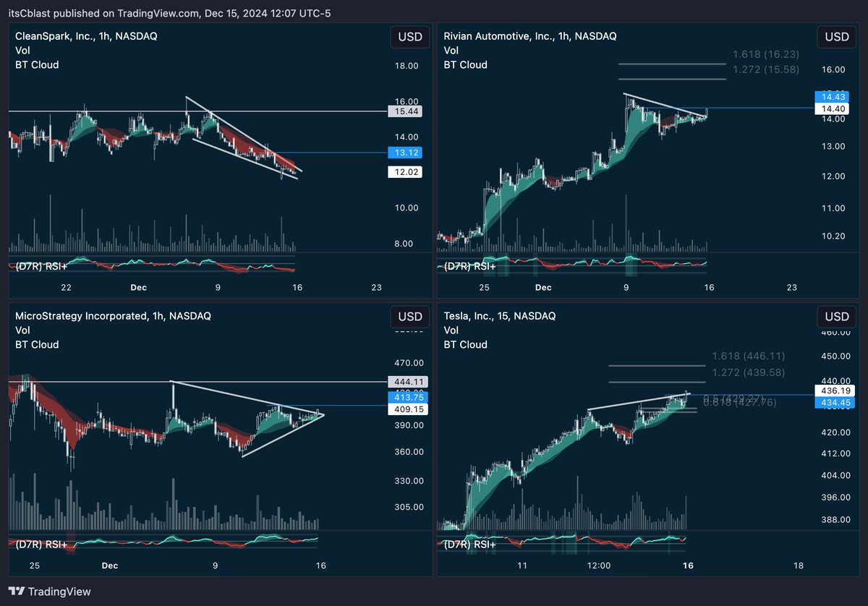Viewport: 868px width, 606px height.
Task: Click the blue 413.75 price label
Action: [409, 397]
